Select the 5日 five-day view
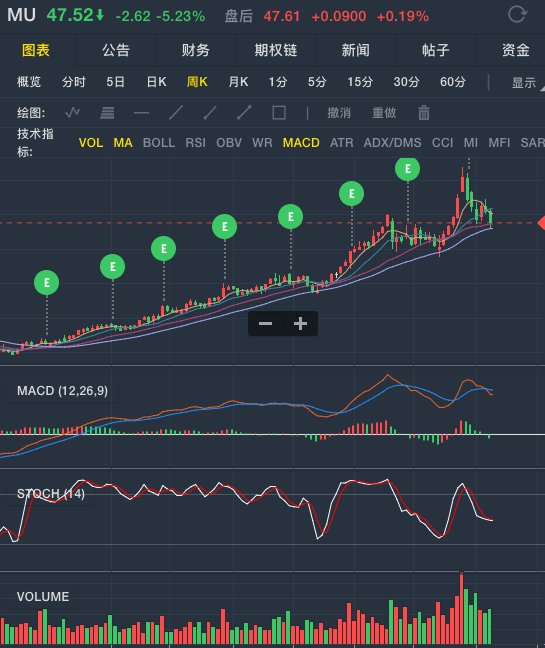 (115, 82)
